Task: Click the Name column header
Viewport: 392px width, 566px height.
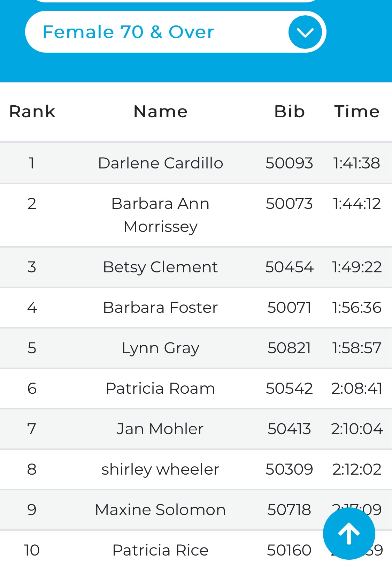Action: click(161, 112)
